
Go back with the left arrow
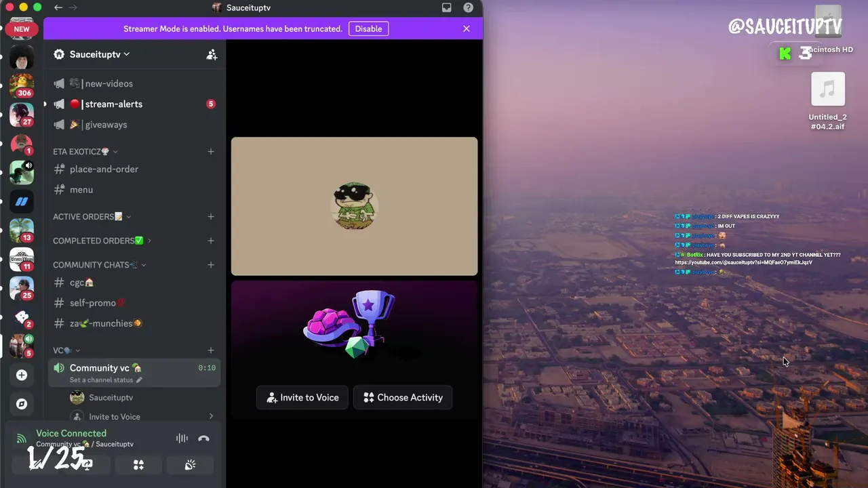pyautogui.click(x=58, y=7)
